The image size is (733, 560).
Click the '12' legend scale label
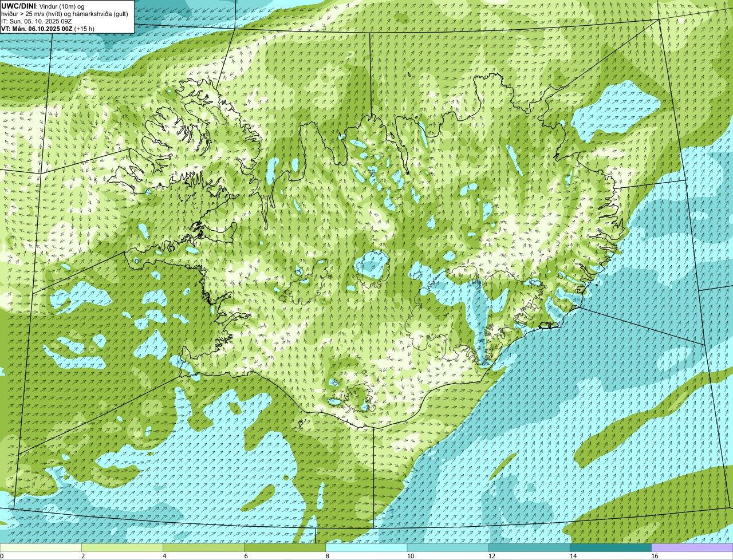pyautogui.click(x=492, y=556)
